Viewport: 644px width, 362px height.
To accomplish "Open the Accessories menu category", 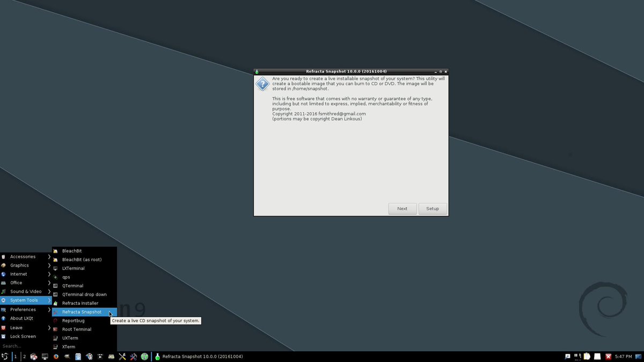I will point(26,256).
